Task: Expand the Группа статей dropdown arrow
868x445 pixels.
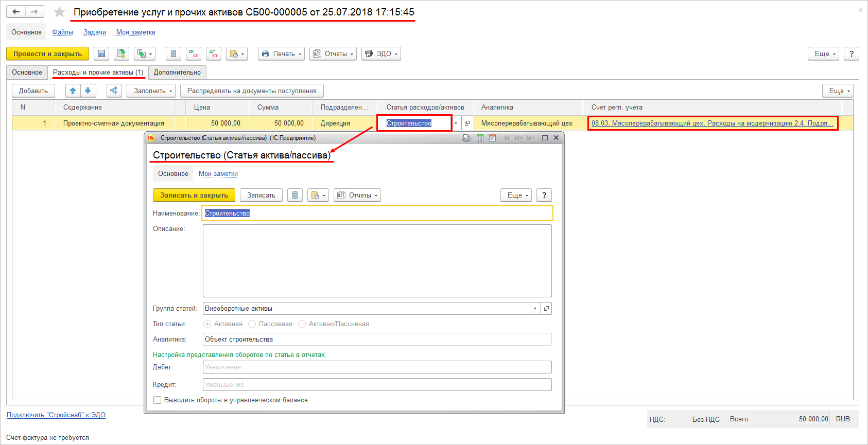Action: click(535, 308)
